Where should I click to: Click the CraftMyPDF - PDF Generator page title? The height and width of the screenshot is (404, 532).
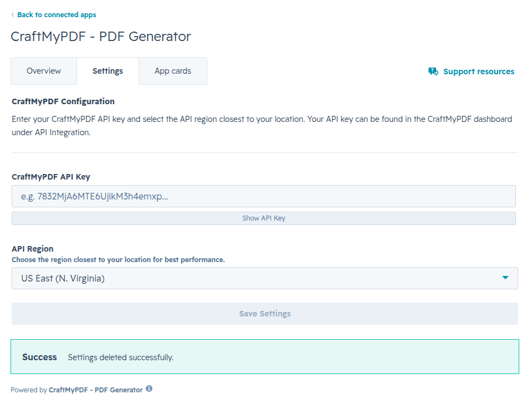(x=101, y=36)
